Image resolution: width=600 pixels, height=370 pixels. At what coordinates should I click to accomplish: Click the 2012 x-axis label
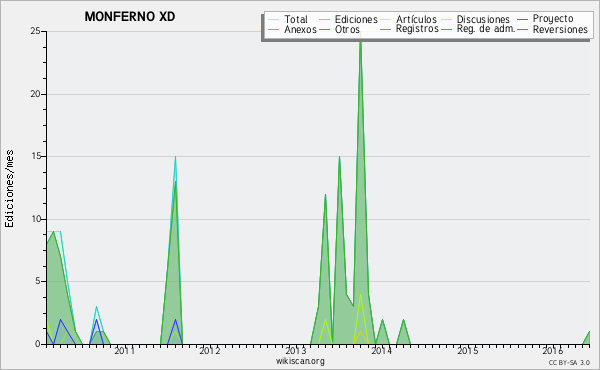click(x=210, y=350)
